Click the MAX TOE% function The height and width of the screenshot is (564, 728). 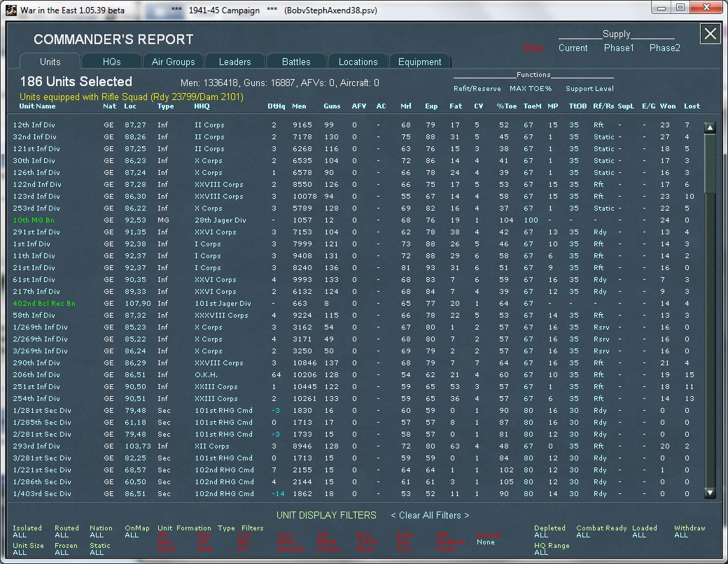click(x=531, y=89)
